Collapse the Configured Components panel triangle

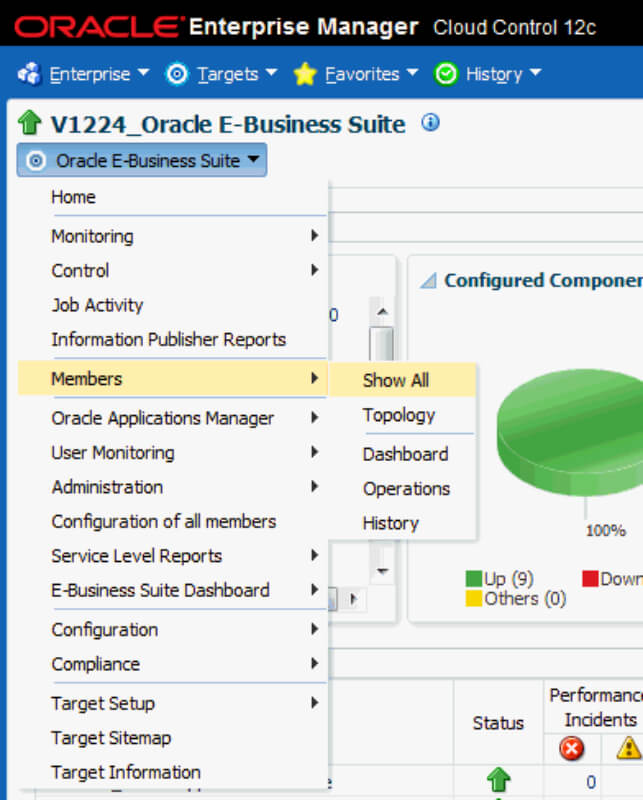pos(429,281)
